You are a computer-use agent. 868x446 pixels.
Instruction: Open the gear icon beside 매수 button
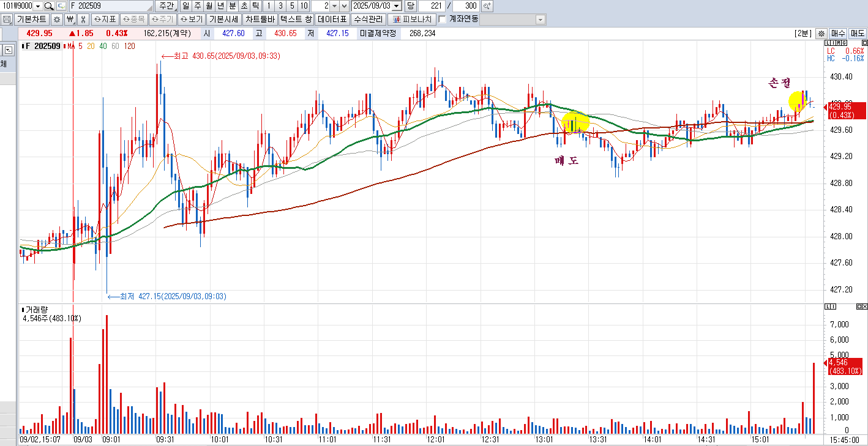821,34
